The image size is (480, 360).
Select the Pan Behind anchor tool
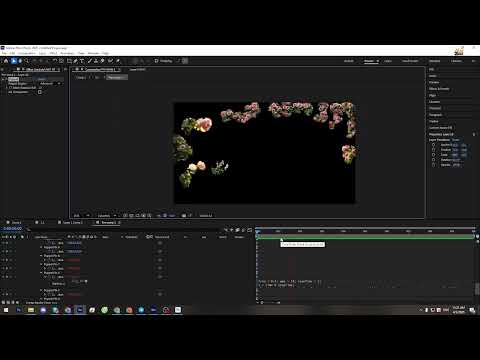pyautogui.click(x=61, y=61)
